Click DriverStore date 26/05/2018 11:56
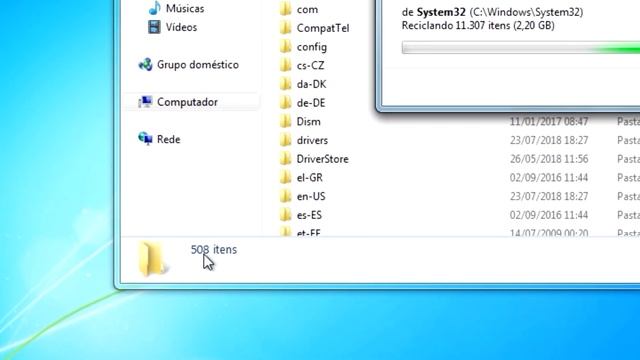 (x=549, y=159)
